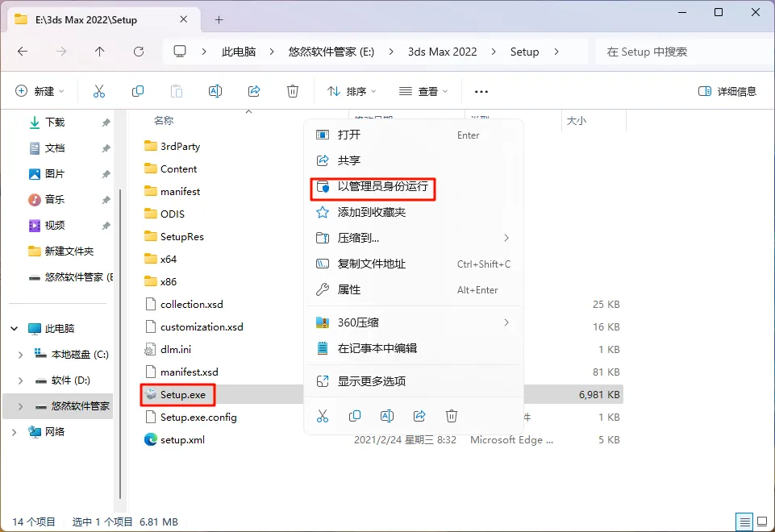Select 在记事本中编辑 in the context menu

point(413,348)
